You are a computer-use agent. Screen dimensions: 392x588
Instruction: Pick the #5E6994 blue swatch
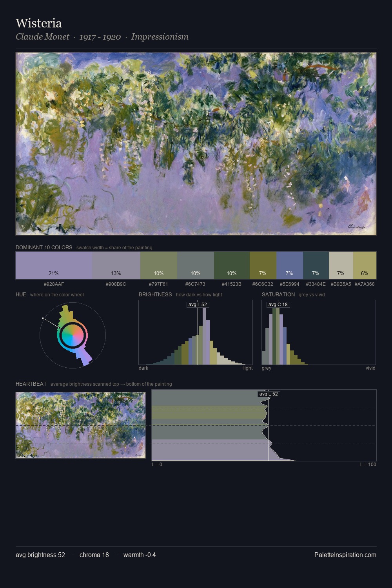(x=290, y=265)
